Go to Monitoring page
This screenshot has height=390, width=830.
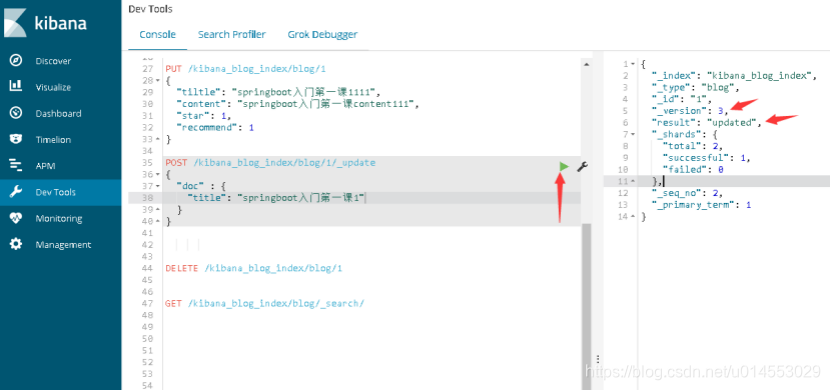(x=59, y=219)
